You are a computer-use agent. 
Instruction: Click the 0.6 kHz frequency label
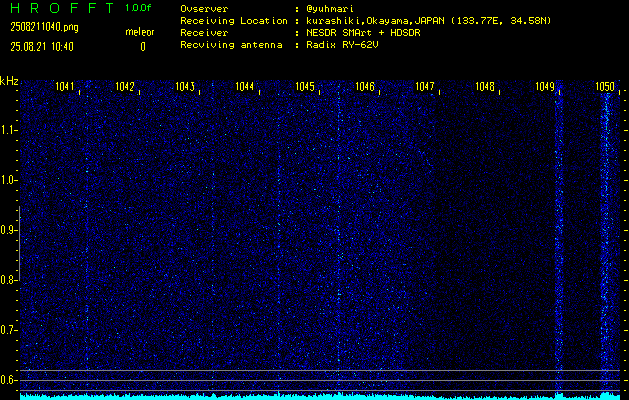pos(7,380)
